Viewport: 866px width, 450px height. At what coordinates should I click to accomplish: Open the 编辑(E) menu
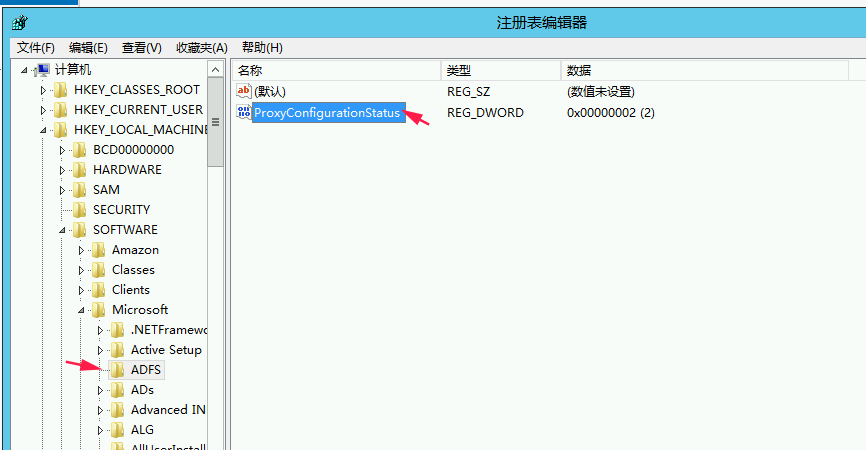(88, 48)
